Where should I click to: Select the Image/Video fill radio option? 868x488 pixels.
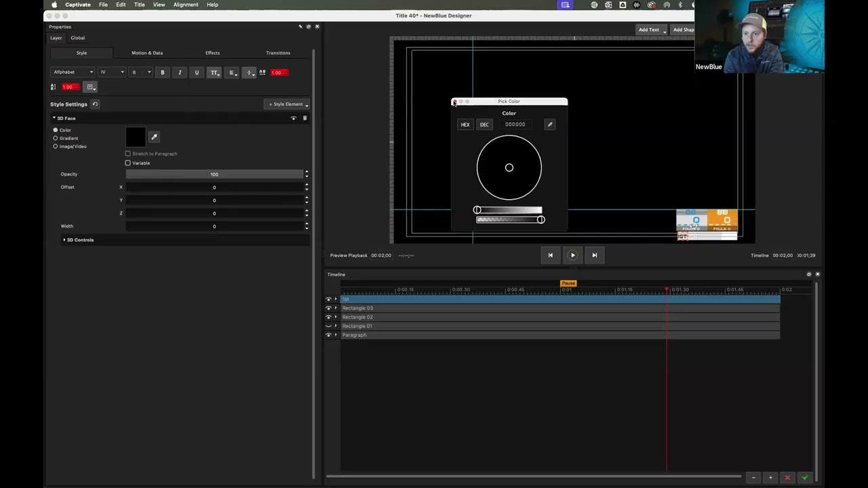pos(56,146)
